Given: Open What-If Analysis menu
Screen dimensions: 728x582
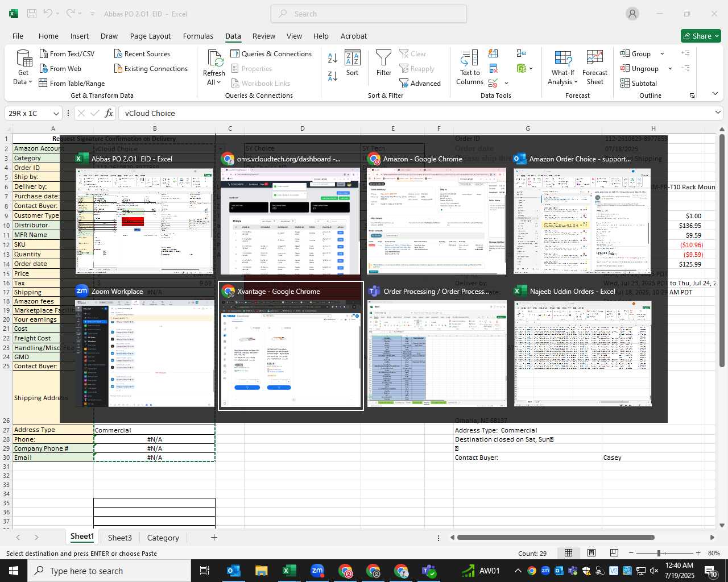Looking at the screenshot, I should (563, 68).
